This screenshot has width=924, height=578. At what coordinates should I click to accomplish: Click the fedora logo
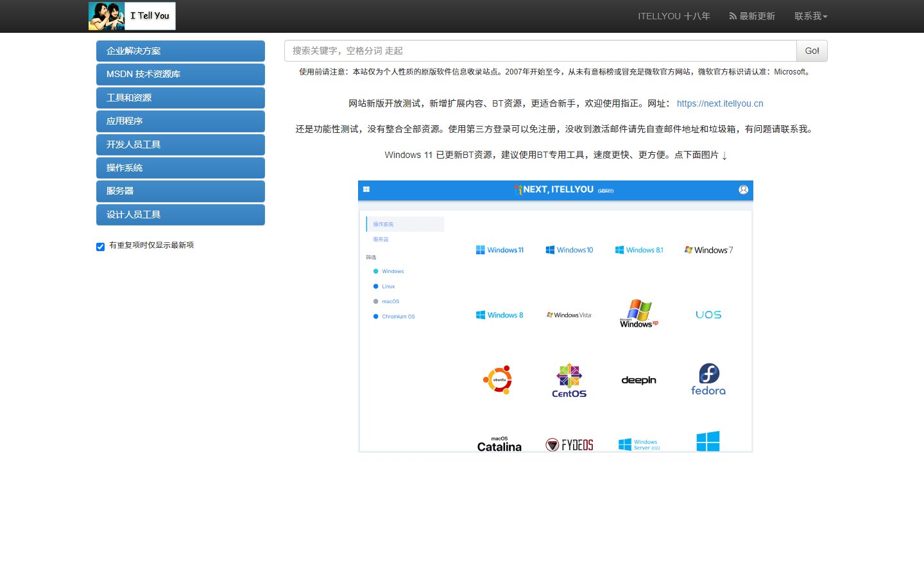708,380
